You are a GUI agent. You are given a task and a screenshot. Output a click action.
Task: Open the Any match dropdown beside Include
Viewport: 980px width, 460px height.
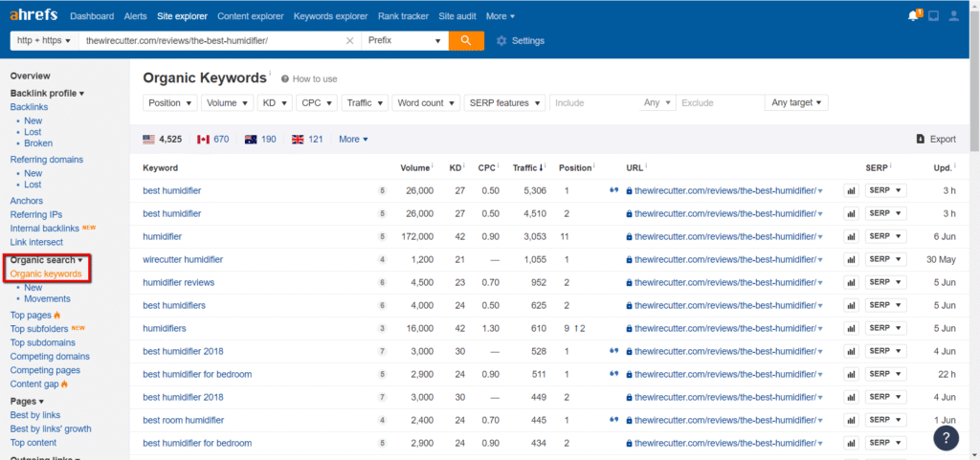[x=657, y=103]
